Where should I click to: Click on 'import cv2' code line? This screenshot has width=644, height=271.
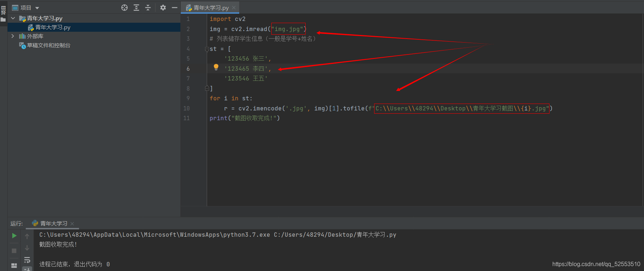[x=227, y=19]
